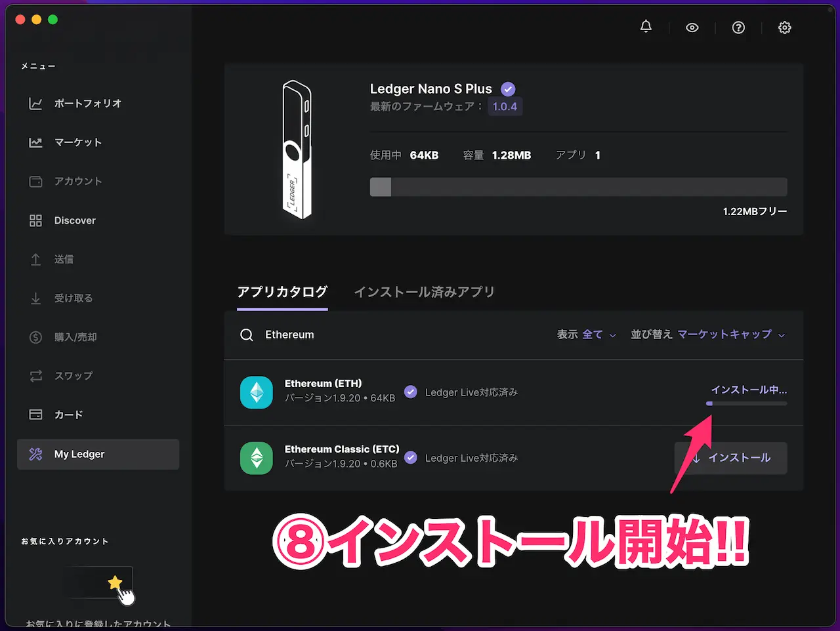This screenshot has width=840, height=631.
Task: Click the My Ledger tools icon
Action: [35, 454]
